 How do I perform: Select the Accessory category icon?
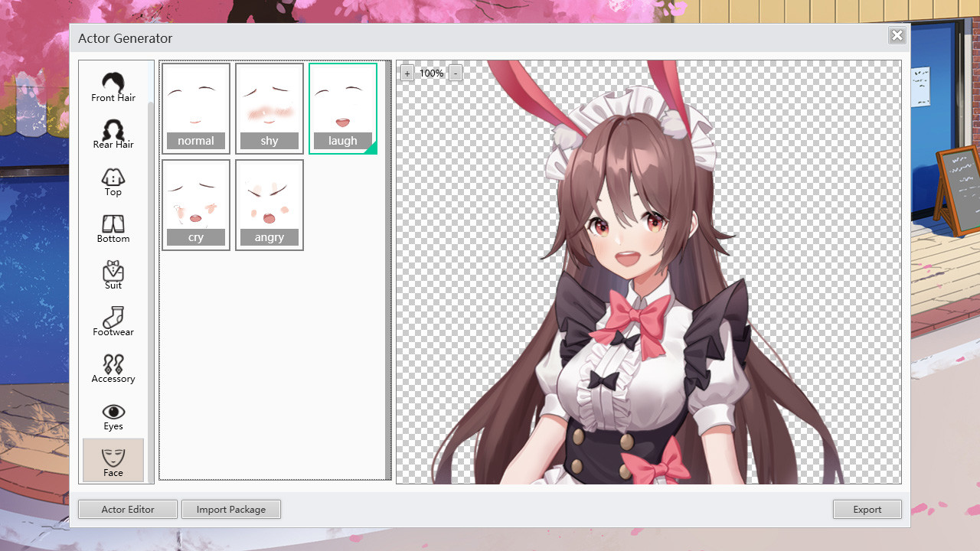point(113,368)
